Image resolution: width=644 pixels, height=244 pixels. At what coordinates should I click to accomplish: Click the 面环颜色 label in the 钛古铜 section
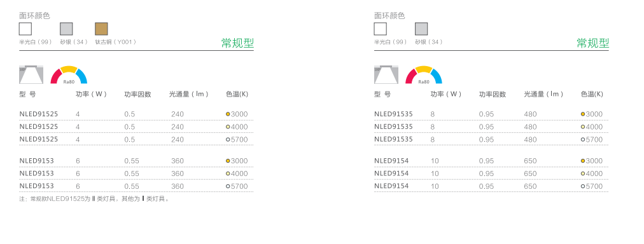coord(34,16)
